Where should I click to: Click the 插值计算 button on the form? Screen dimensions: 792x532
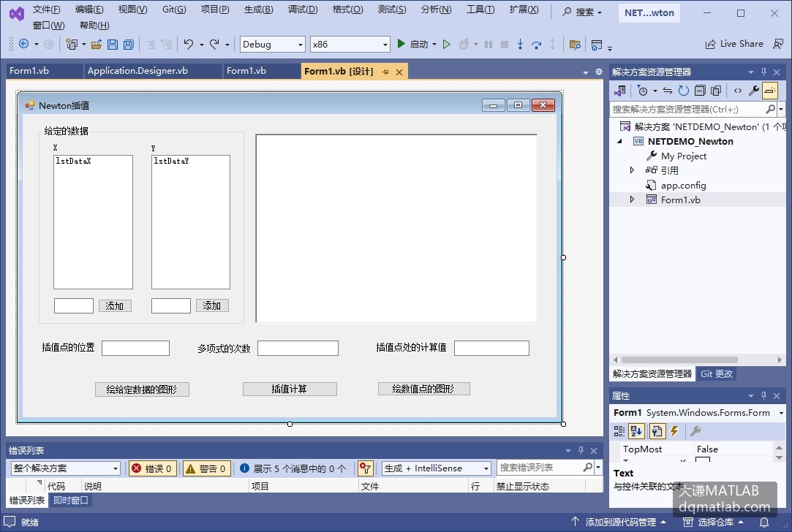click(x=290, y=389)
